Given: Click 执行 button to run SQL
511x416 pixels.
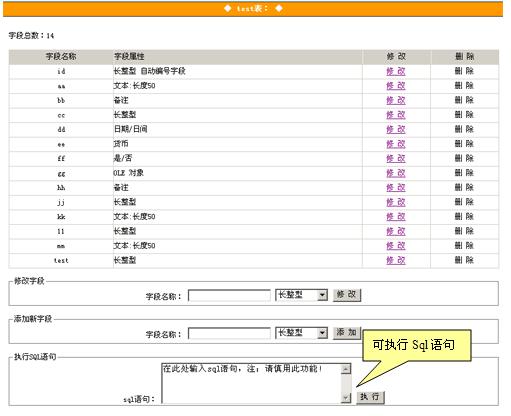Looking at the screenshot, I should 370,397.
